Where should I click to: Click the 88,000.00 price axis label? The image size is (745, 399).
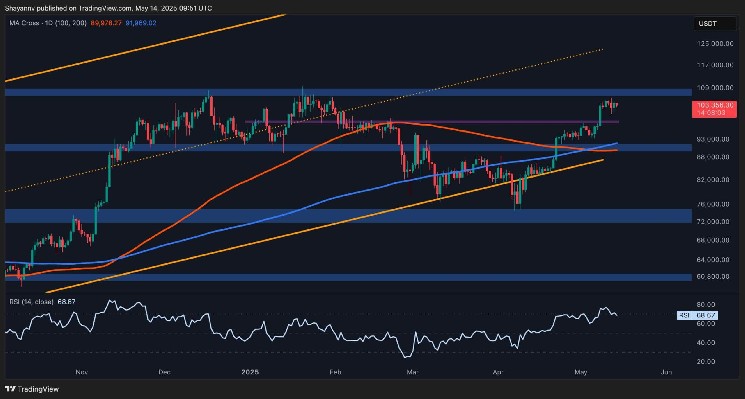(x=714, y=157)
